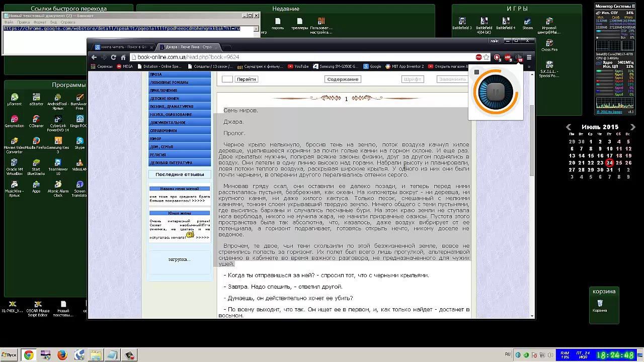Open the Skype desktop shortcut
This screenshot has width=644, height=362.
coord(79,143)
